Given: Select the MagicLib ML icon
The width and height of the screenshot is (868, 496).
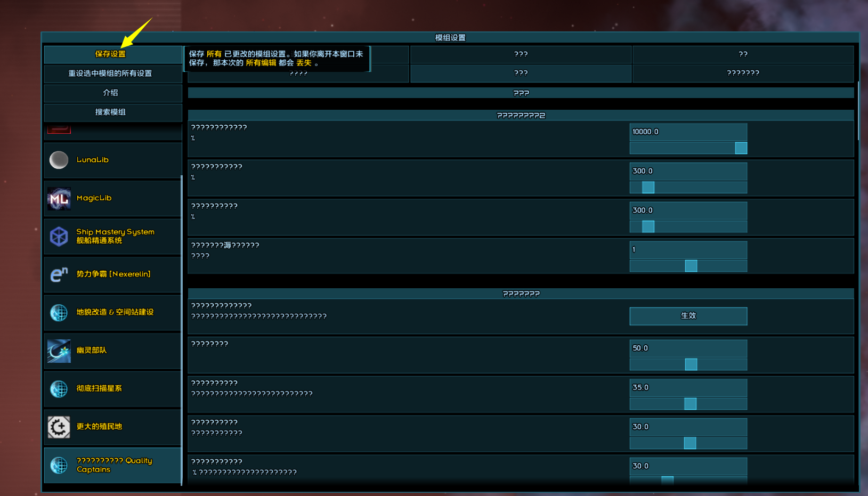Looking at the screenshot, I should pyautogui.click(x=59, y=198).
